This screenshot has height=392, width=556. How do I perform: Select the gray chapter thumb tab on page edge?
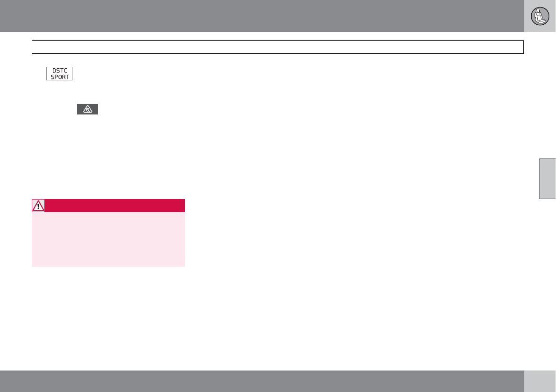tap(548, 178)
